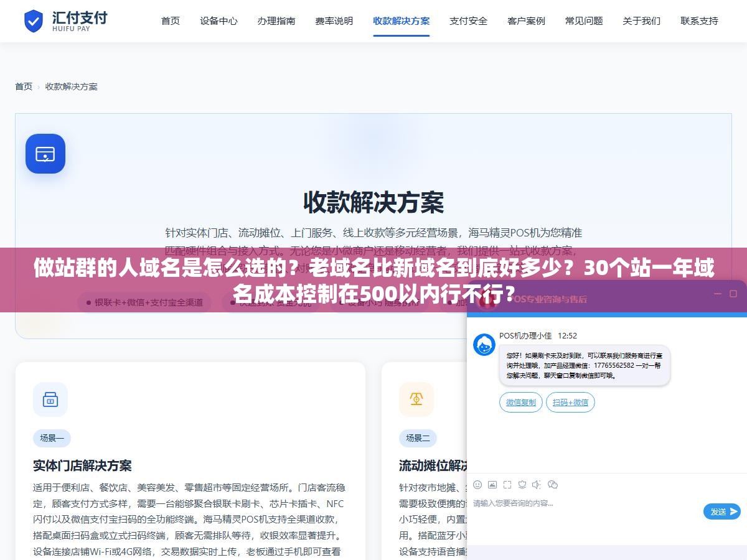Click the Huifu Pay shield logo
Viewport: 747px width, 560px height.
pos(33,21)
